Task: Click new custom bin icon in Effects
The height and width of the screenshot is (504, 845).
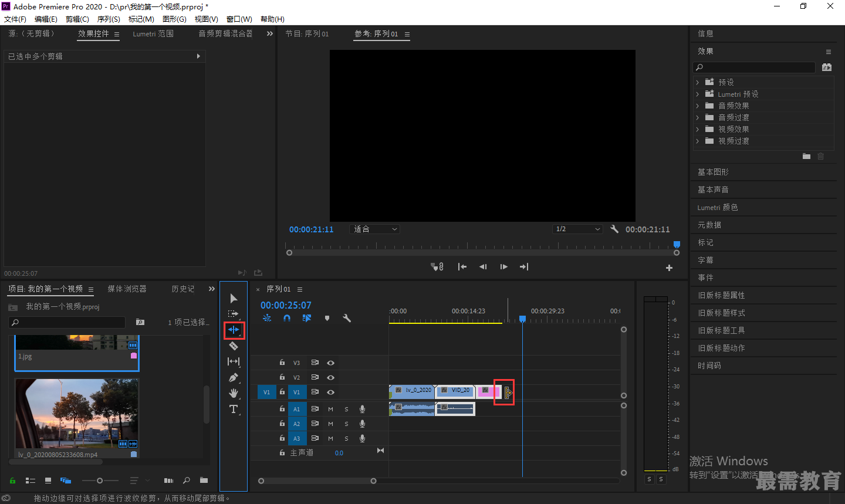Action: [x=806, y=156]
